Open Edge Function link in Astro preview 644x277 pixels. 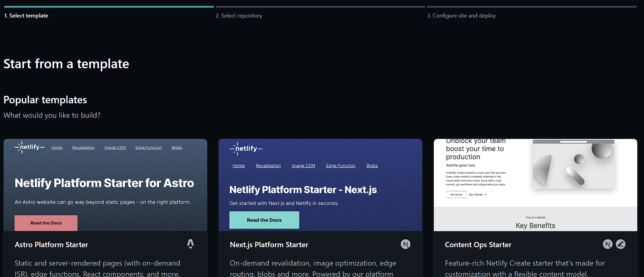point(149,148)
